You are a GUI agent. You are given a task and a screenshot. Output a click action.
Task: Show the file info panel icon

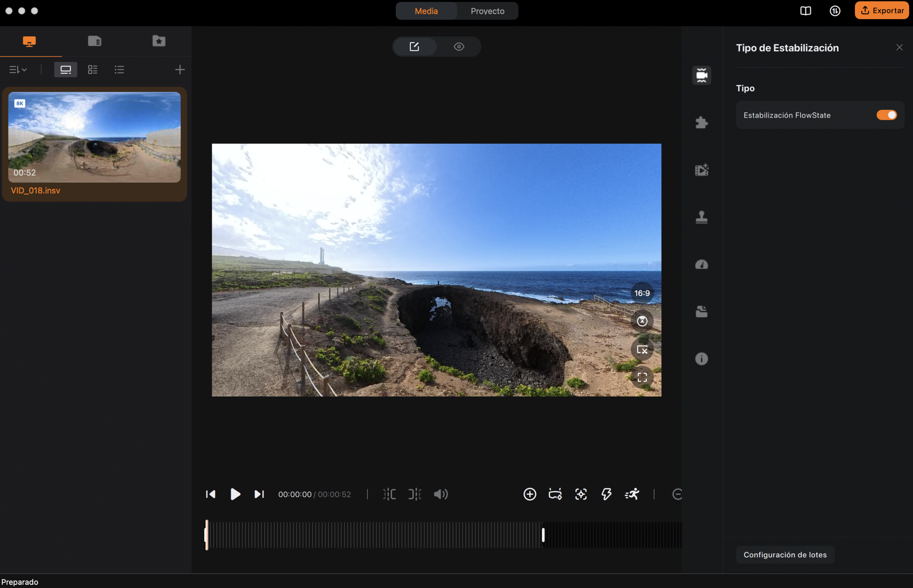[x=702, y=359]
